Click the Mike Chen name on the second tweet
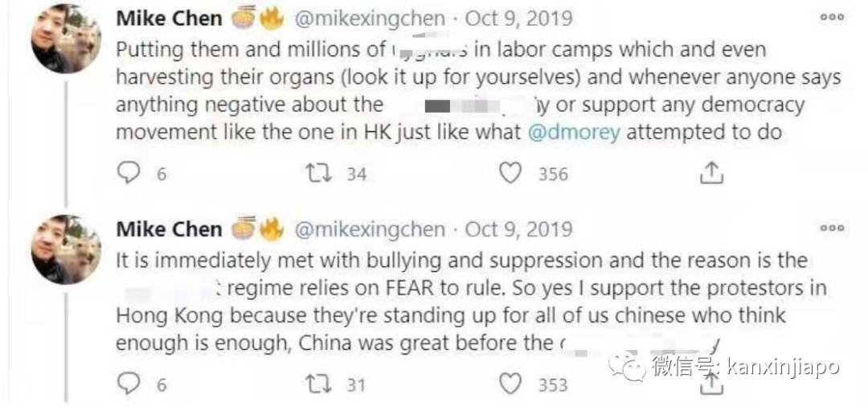 169,229
